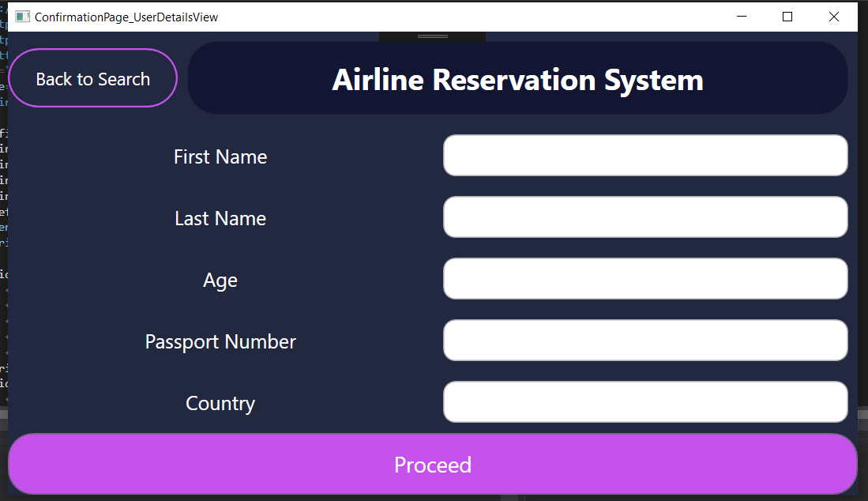The image size is (868, 501).
Task: Click the Last Name label
Action: click(x=220, y=218)
